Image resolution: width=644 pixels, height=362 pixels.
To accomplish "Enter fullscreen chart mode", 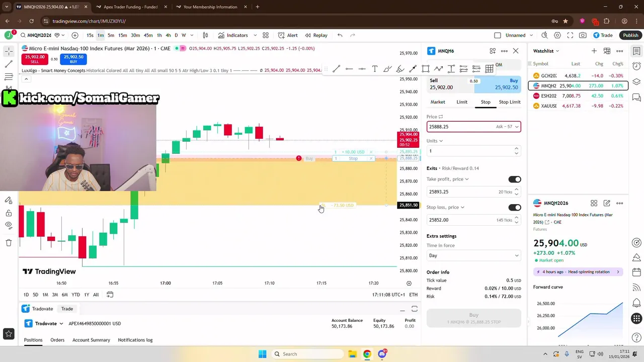I will (570, 35).
